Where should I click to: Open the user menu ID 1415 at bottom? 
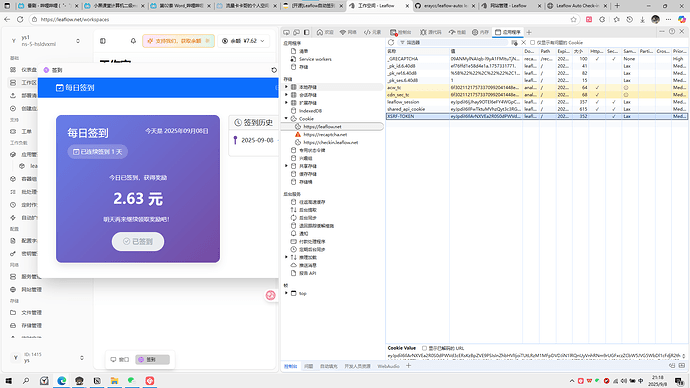(x=47, y=358)
